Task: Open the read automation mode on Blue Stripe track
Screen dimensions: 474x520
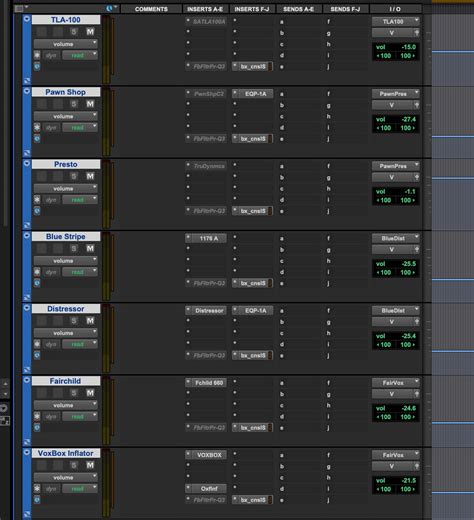Action: click(x=80, y=272)
